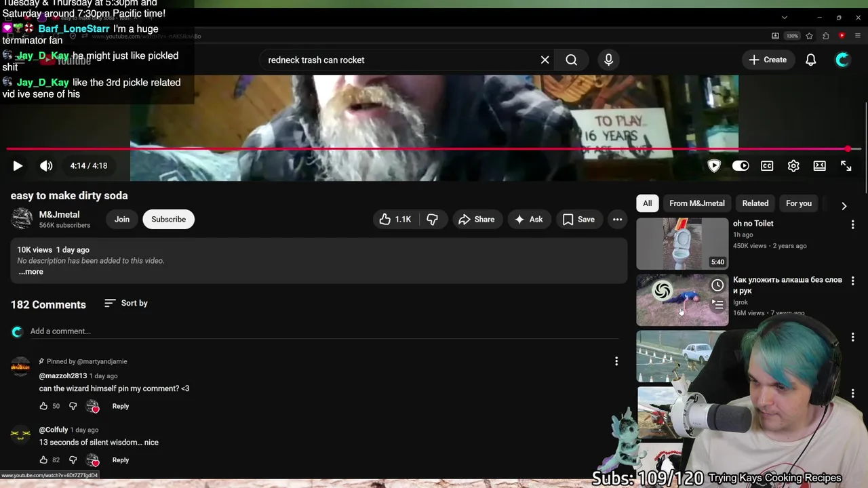868x488 pixels.
Task: Add Как уложить алкаша to Watch later
Action: (x=717, y=285)
